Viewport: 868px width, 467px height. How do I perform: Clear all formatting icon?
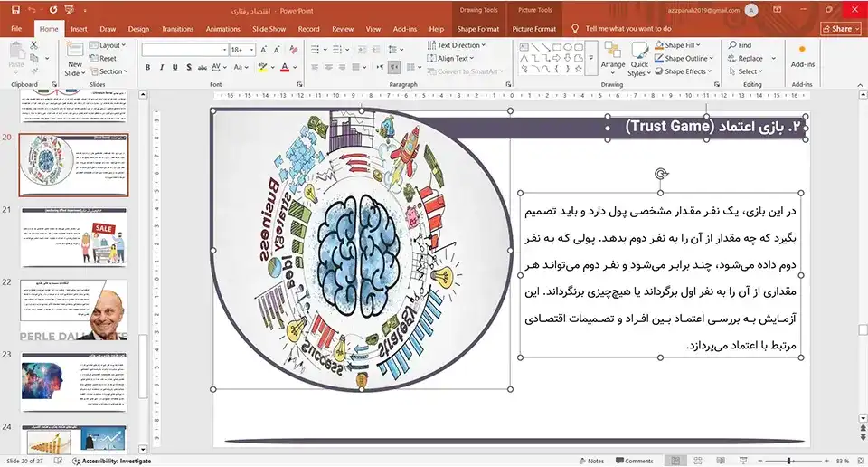click(293, 50)
